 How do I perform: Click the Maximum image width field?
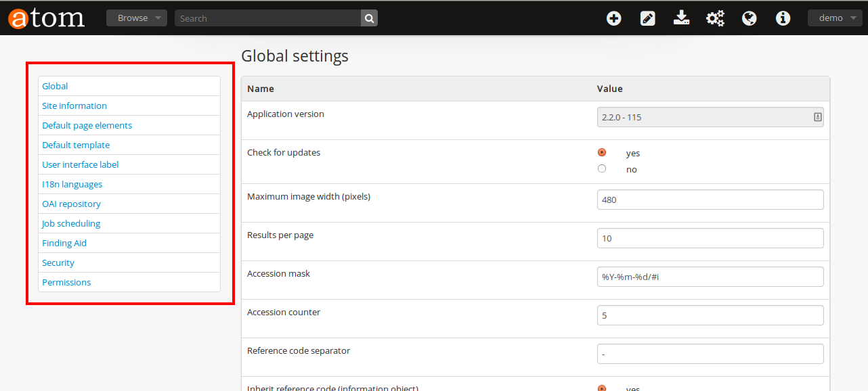[710, 200]
